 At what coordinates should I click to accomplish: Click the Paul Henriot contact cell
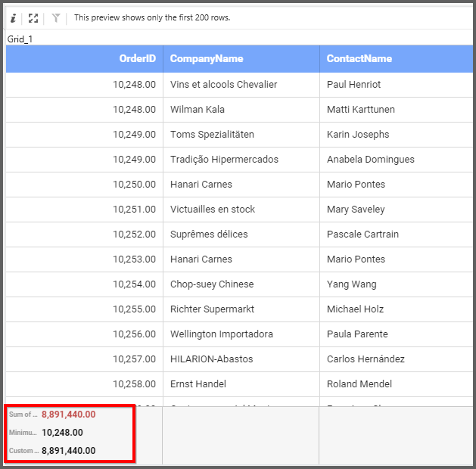pos(353,85)
